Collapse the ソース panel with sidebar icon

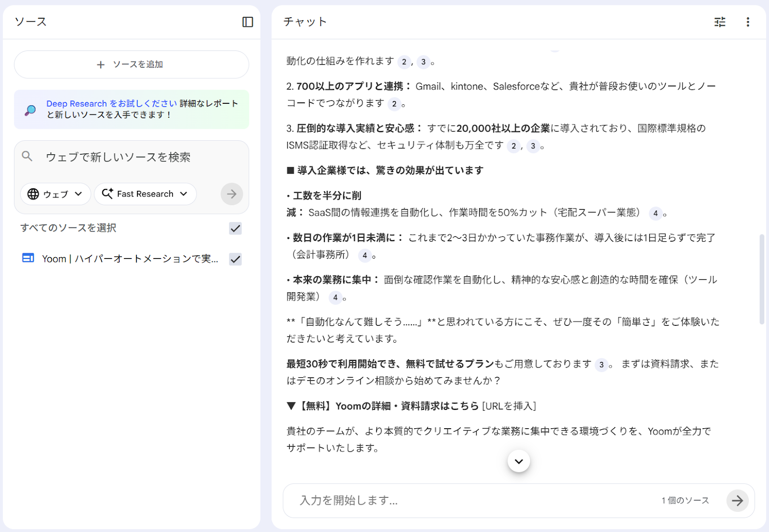pyautogui.click(x=248, y=22)
